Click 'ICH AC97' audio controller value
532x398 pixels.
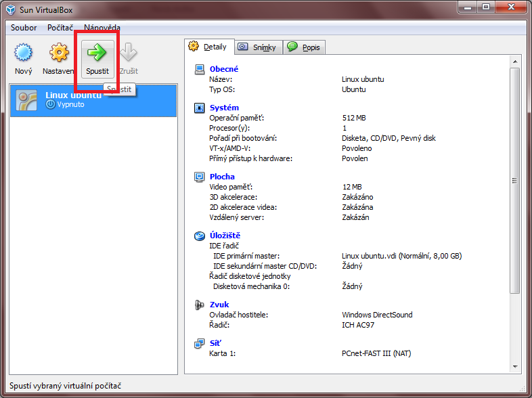coord(358,325)
